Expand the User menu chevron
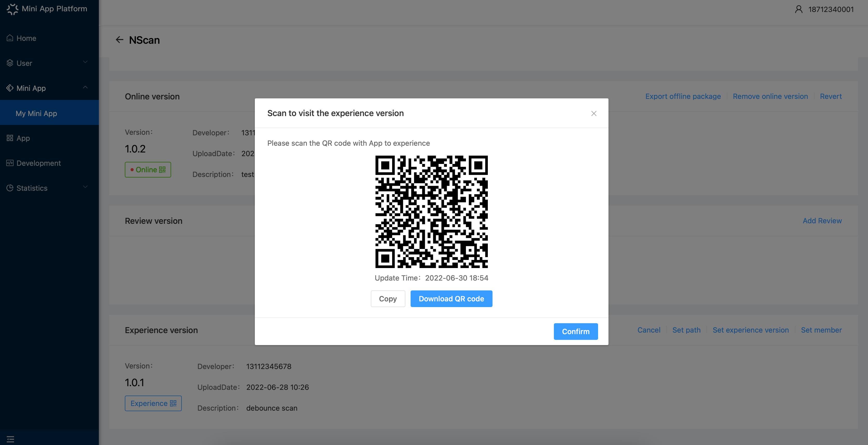868x445 pixels. [x=85, y=62]
